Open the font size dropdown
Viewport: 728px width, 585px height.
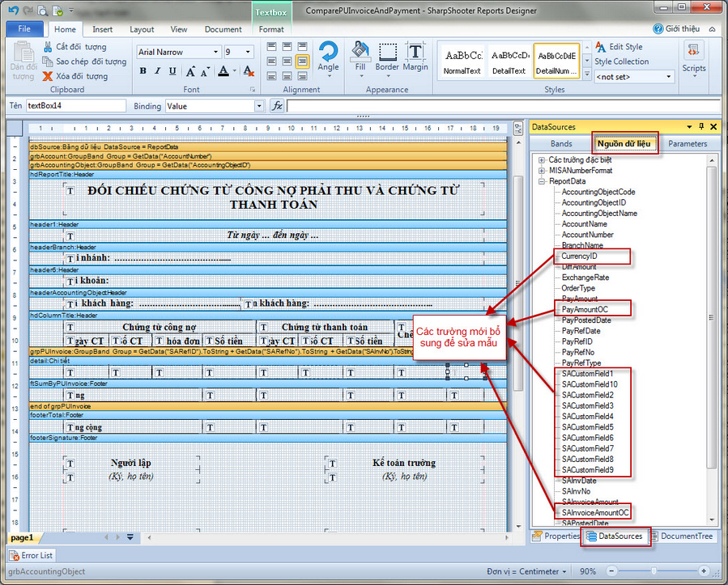[x=248, y=52]
